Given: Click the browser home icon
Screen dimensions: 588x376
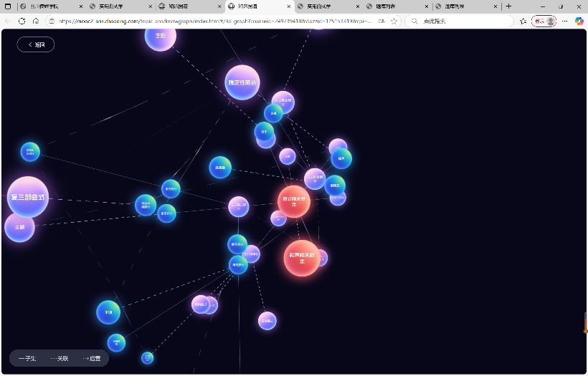Looking at the screenshot, I should click(x=36, y=21).
